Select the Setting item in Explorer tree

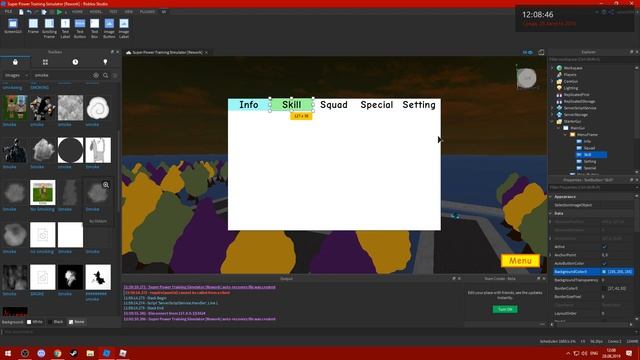pyautogui.click(x=590, y=161)
